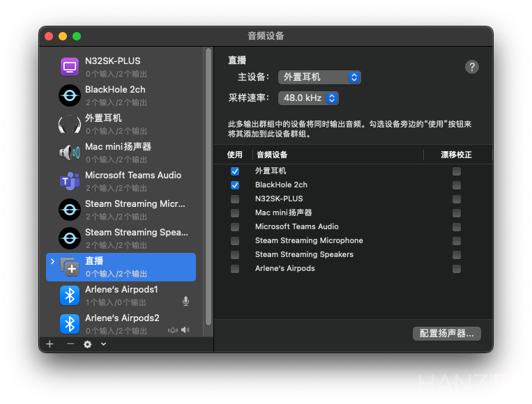Click the alert sound icon beside Arlene's Airpods2
532x404 pixels.
(x=173, y=330)
